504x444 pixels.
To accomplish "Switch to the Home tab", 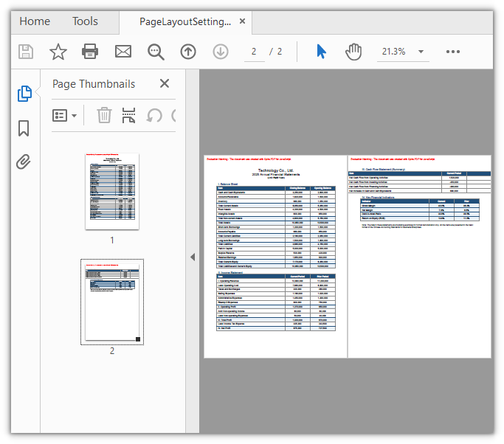I will pyautogui.click(x=35, y=21).
